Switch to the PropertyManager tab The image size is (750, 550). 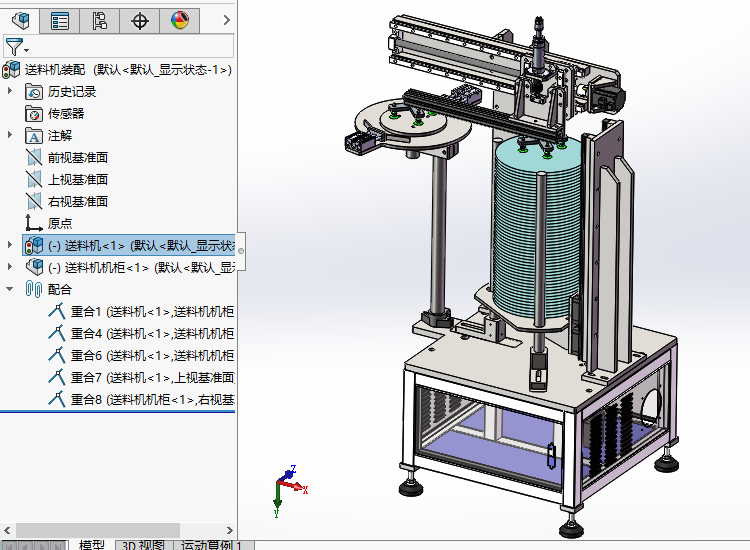[x=60, y=21]
